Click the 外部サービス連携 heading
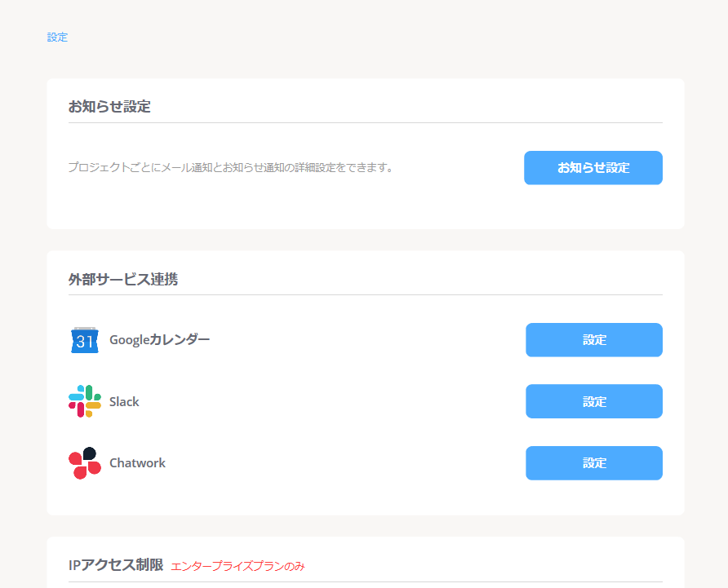 tap(123, 279)
